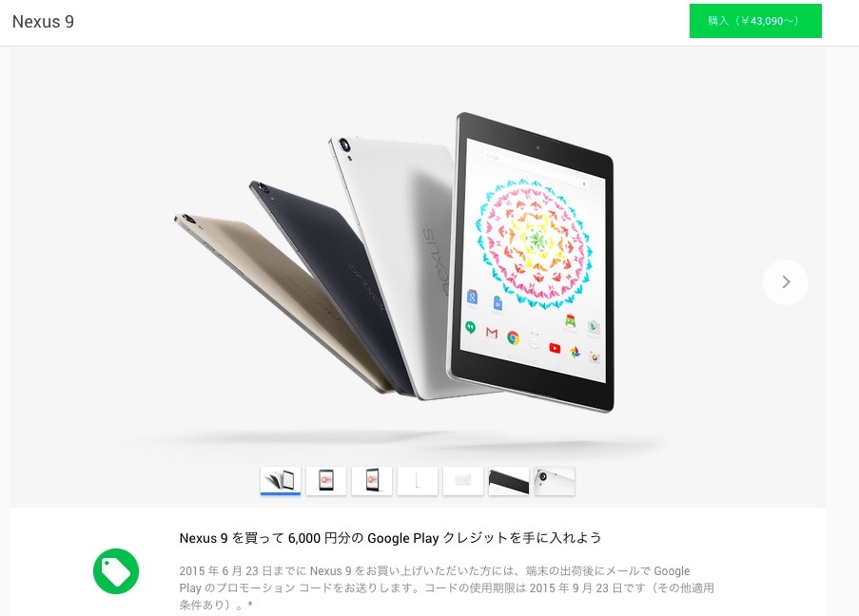859x616 pixels.
Task: Click the Nexus 9 page title
Action: click(43, 21)
